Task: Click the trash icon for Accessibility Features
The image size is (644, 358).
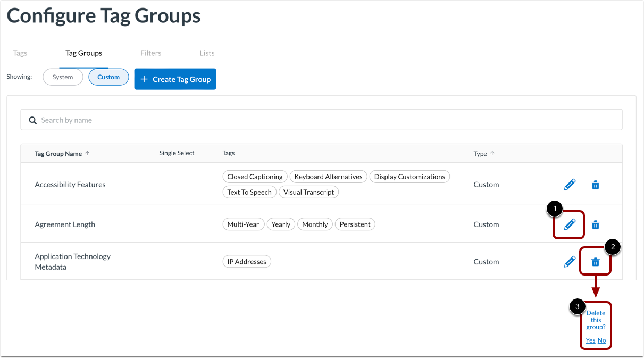Action: pos(595,185)
